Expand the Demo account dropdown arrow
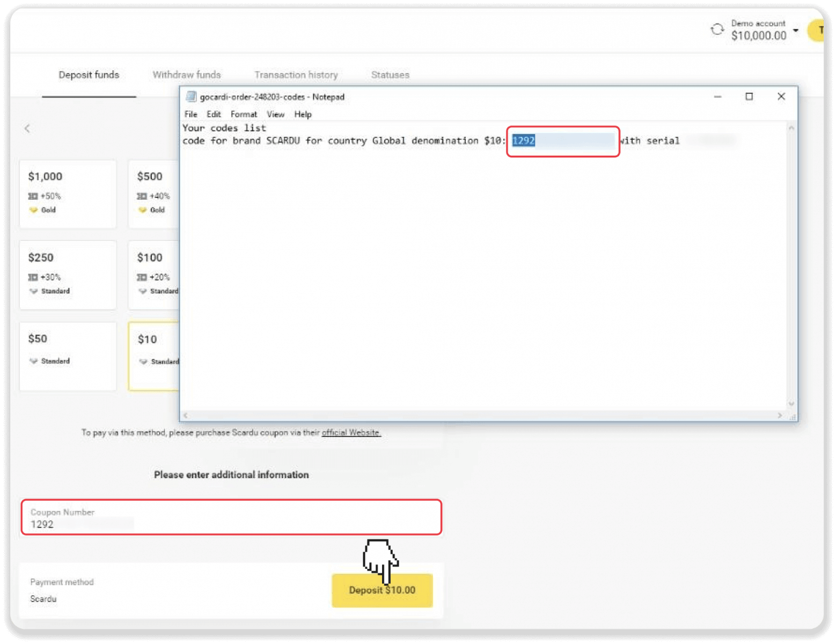The width and height of the screenshot is (836, 644). pos(796,30)
